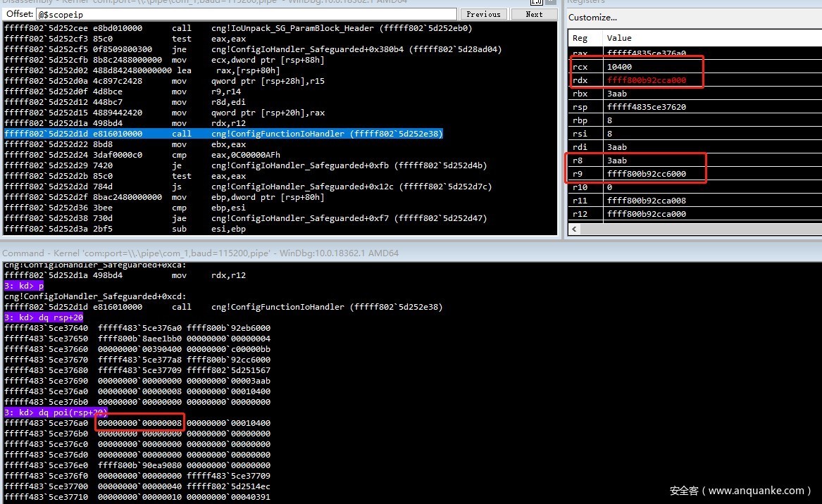The image size is (822, 504).
Task: Select the rcx register value 10400
Action: [619, 67]
